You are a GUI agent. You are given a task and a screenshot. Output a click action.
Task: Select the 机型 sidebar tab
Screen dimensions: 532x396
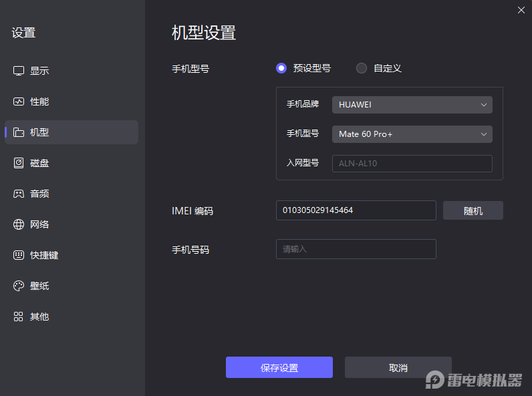click(x=72, y=132)
